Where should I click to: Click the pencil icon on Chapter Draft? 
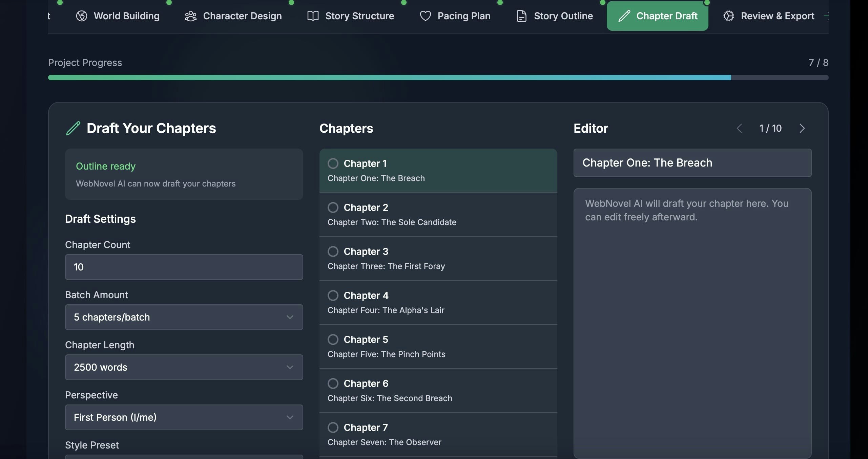tap(624, 16)
